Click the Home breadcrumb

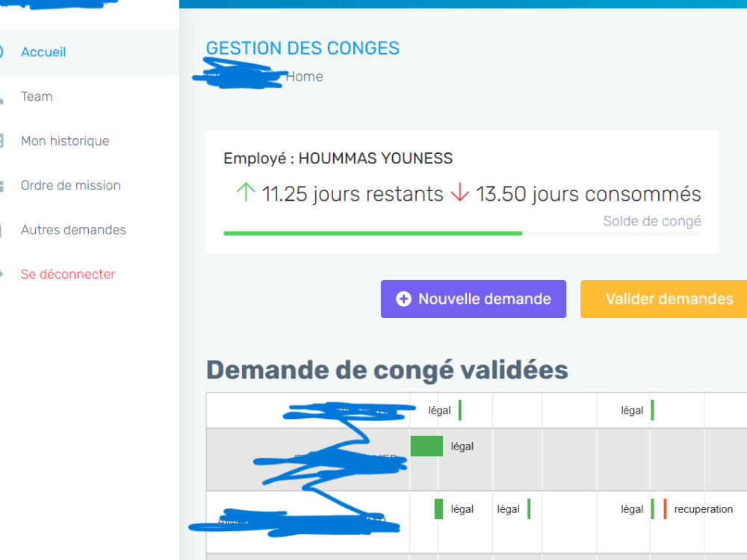pyautogui.click(x=305, y=77)
